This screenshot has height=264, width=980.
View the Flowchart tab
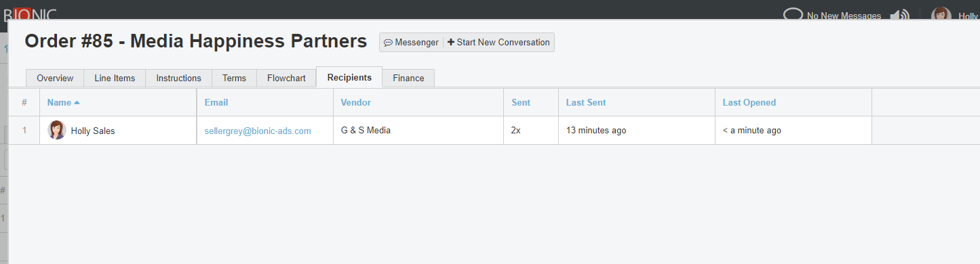[286, 78]
